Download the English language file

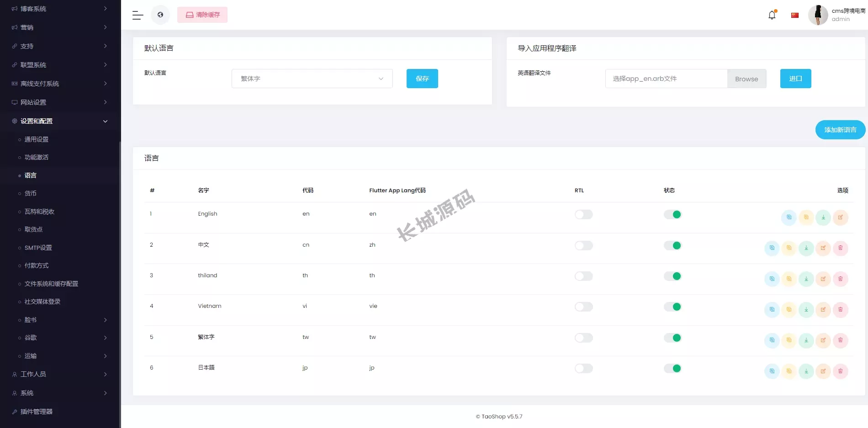coord(823,217)
